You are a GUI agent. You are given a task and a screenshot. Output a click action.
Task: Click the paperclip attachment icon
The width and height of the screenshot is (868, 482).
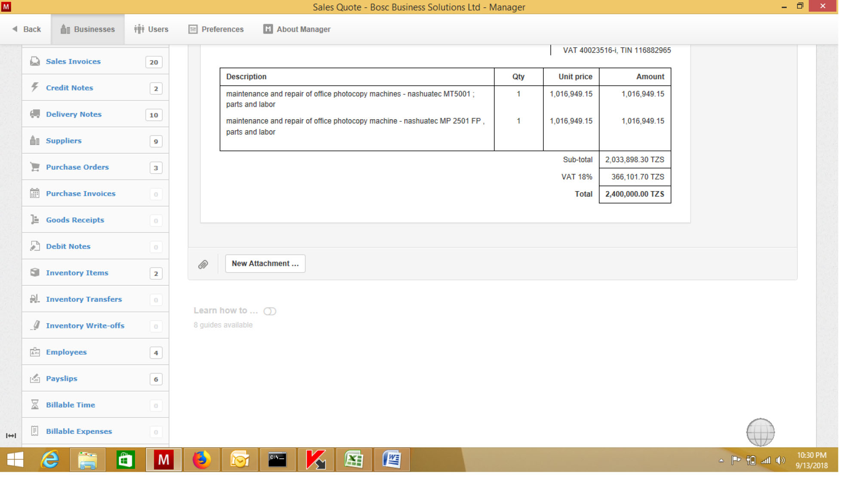(203, 264)
